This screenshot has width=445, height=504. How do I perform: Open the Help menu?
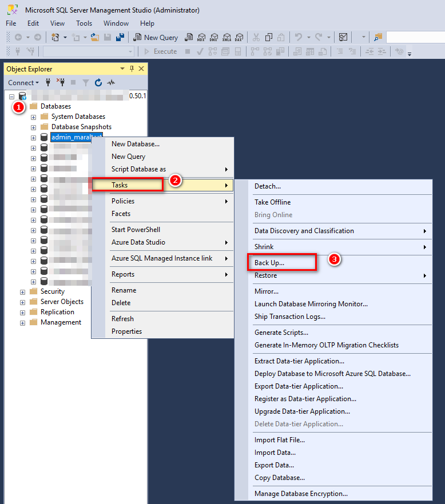click(x=147, y=23)
